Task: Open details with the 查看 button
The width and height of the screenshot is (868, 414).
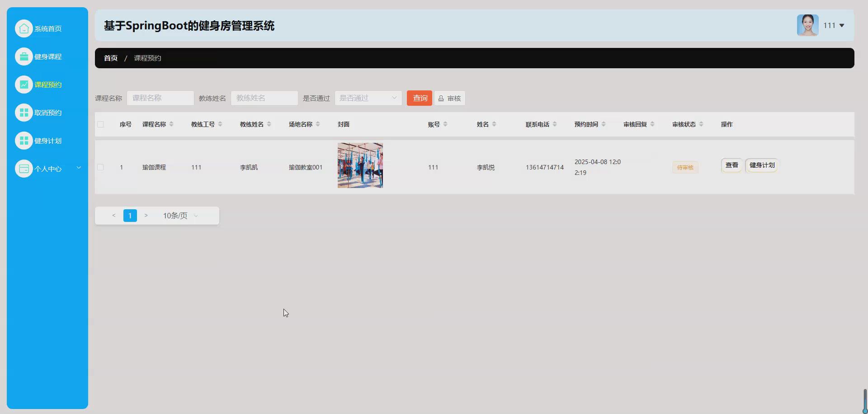Action: tap(731, 165)
